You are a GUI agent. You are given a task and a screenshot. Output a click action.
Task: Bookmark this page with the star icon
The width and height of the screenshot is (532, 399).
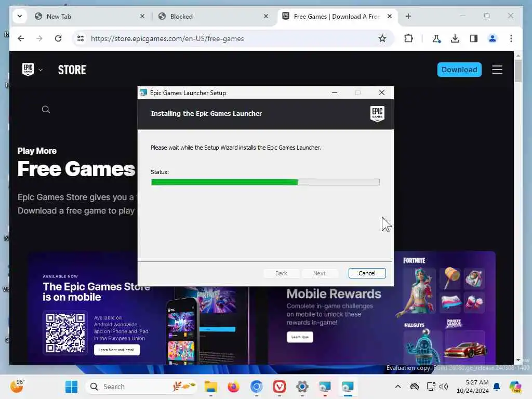pos(382,38)
